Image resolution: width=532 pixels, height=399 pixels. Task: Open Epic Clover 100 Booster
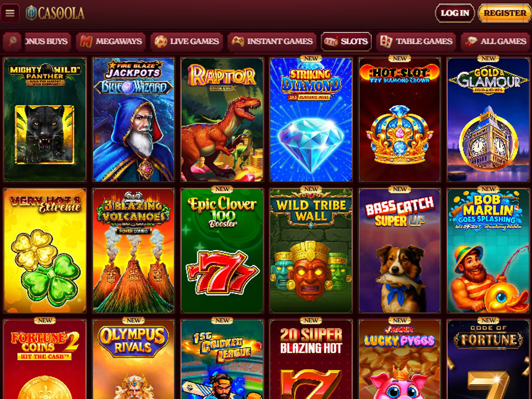click(222, 250)
